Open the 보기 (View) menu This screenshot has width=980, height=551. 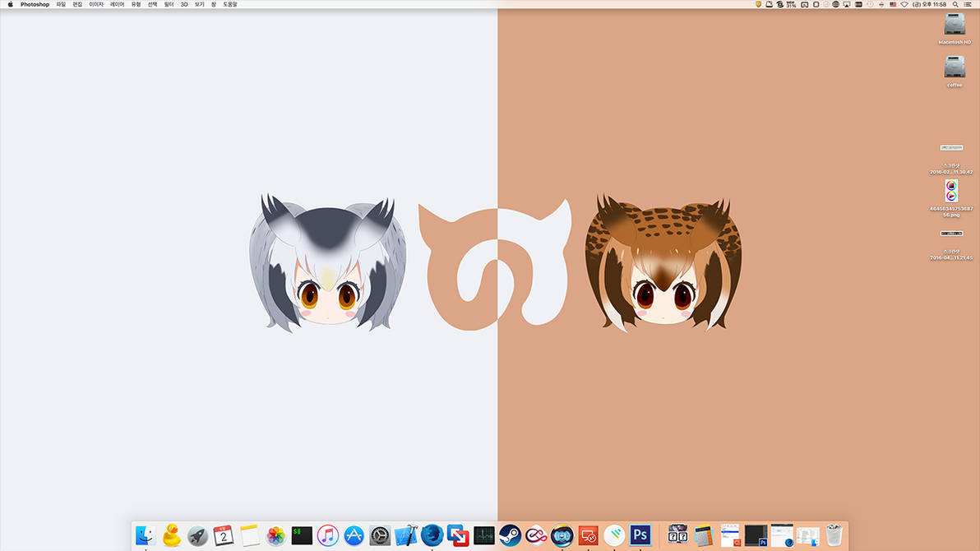click(x=200, y=4)
